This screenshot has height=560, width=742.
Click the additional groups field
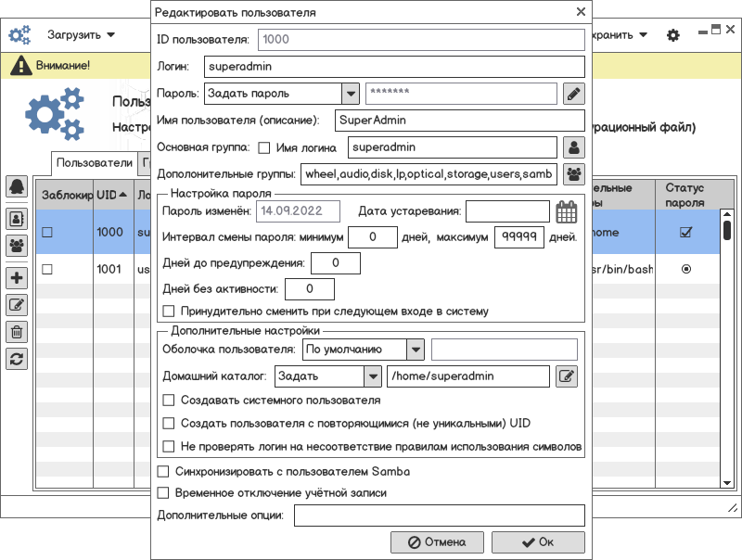point(429,174)
